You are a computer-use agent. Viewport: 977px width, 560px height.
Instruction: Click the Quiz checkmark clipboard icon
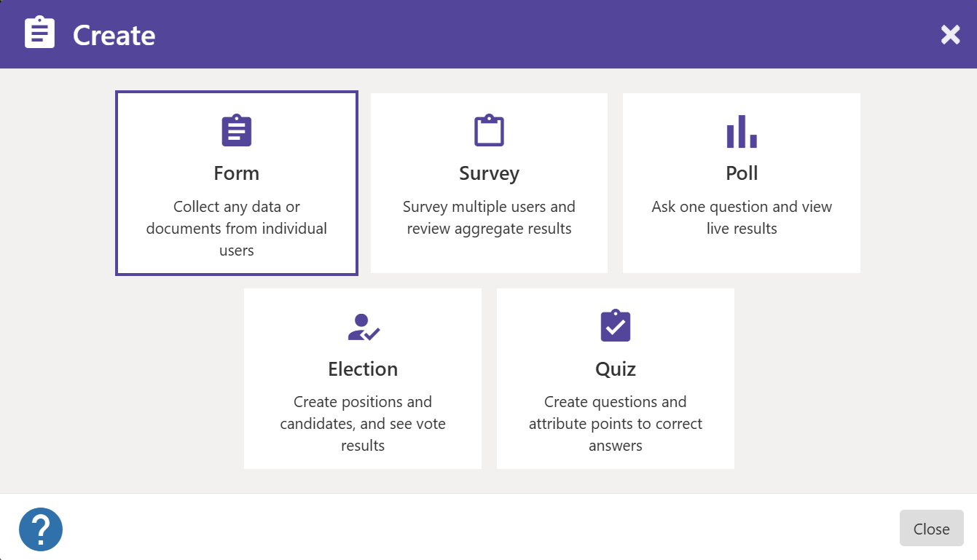tap(616, 326)
